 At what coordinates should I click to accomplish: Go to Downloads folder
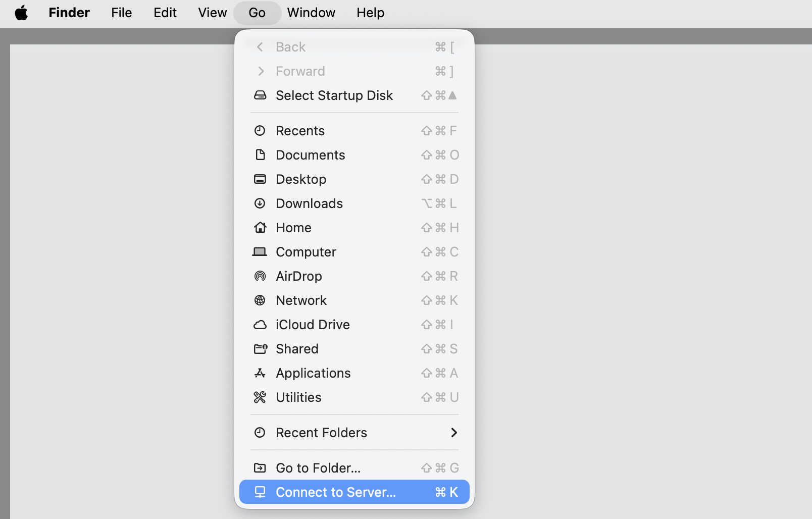[x=354, y=203]
